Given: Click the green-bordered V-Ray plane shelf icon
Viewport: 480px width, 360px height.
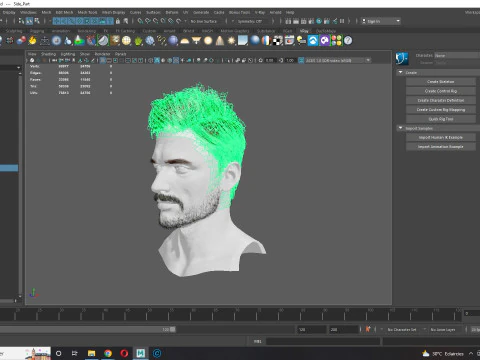Looking at the screenshot, I should pyautogui.click(x=103, y=41).
